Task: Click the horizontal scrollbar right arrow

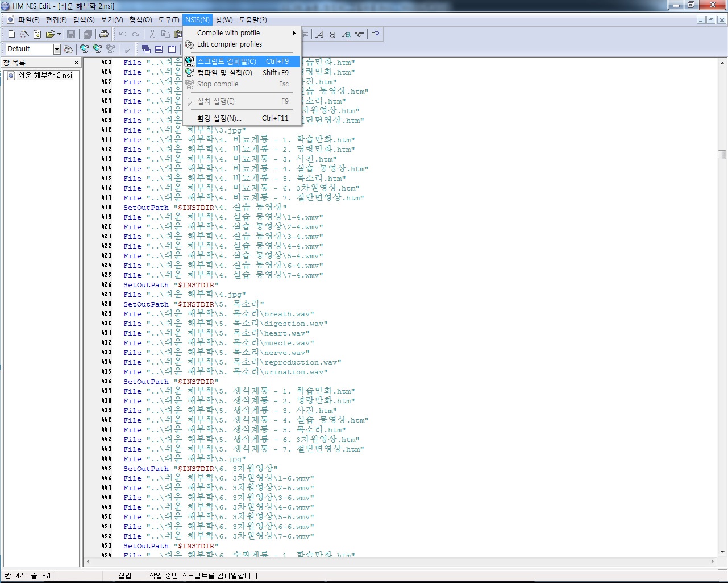Action: [713, 561]
